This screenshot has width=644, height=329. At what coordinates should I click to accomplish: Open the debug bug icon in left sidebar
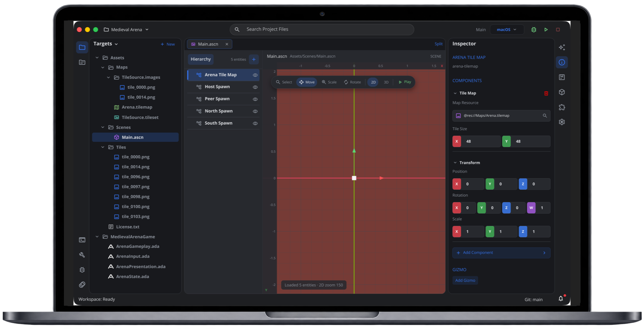[x=82, y=270]
